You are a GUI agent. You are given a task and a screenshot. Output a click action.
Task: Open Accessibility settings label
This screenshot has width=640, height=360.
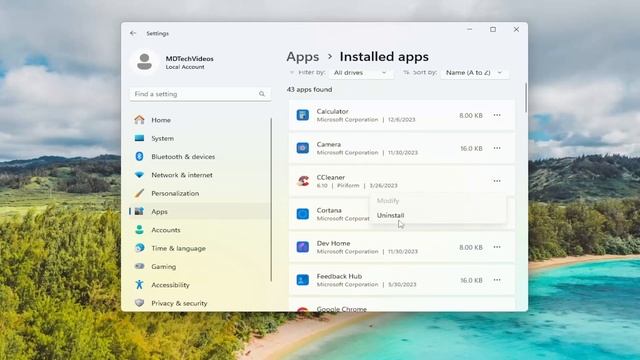click(x=170, y=285)
